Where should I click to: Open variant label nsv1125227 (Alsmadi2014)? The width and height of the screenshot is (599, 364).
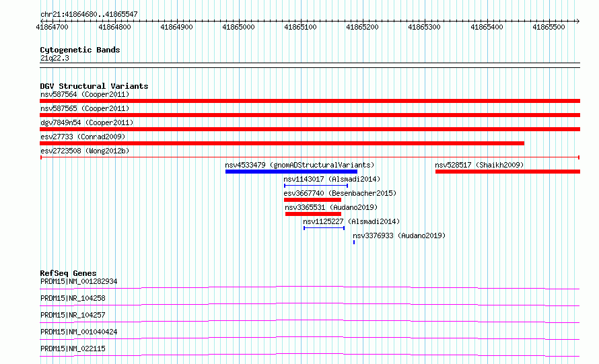[x=351, y=221]
